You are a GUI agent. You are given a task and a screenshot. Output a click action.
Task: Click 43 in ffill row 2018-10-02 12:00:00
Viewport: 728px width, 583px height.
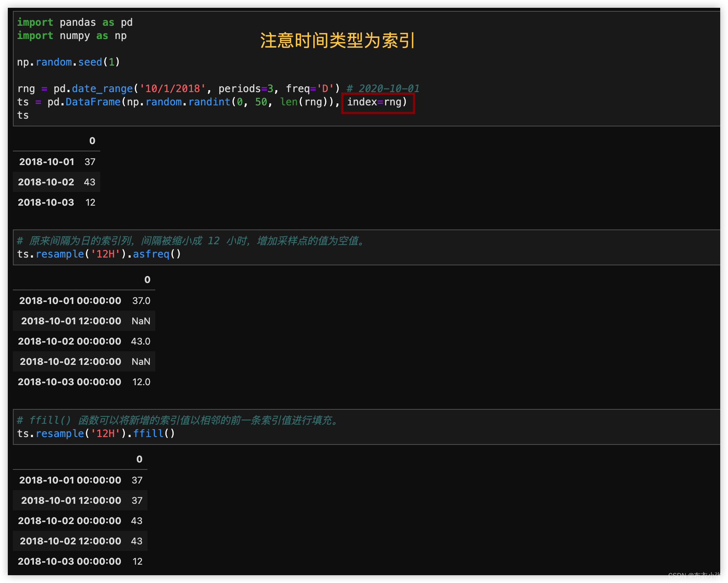(137, 541)
